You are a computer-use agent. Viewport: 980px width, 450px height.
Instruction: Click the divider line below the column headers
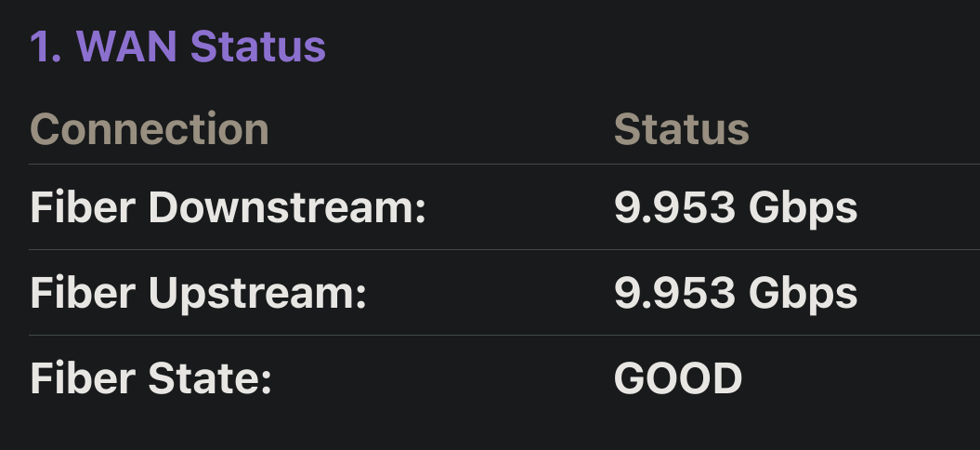click(504, 164)
